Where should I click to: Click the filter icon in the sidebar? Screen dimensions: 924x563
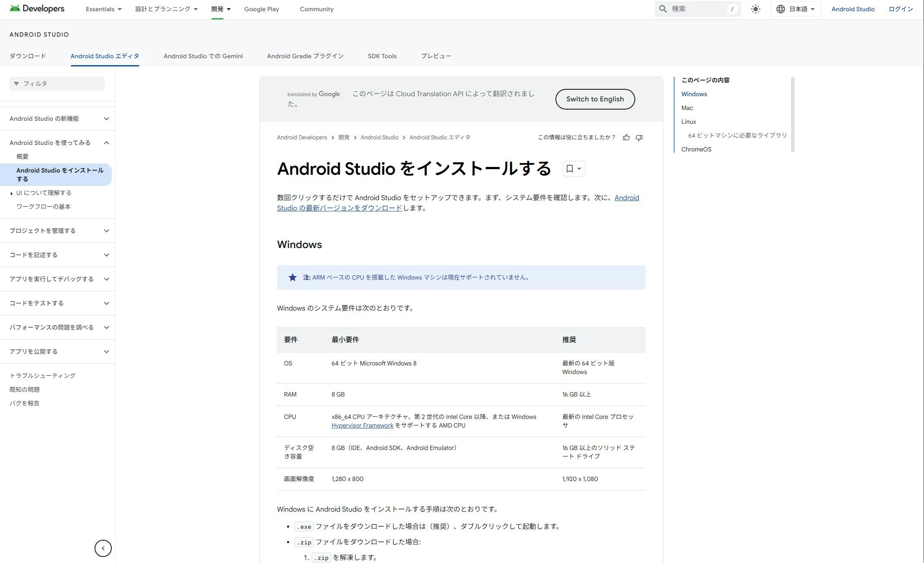tap(16, 83)
